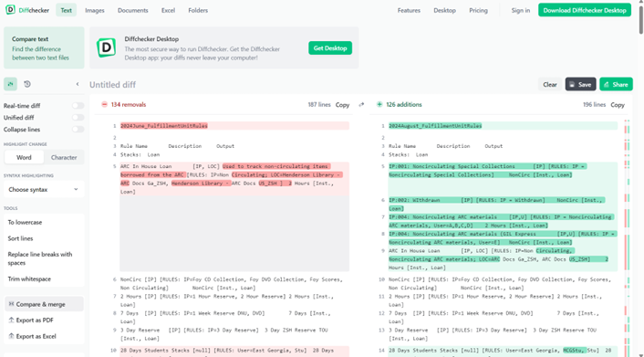Toggle Unified diff switch
Screen dimensions: 644x357
[x=78, y=118]
